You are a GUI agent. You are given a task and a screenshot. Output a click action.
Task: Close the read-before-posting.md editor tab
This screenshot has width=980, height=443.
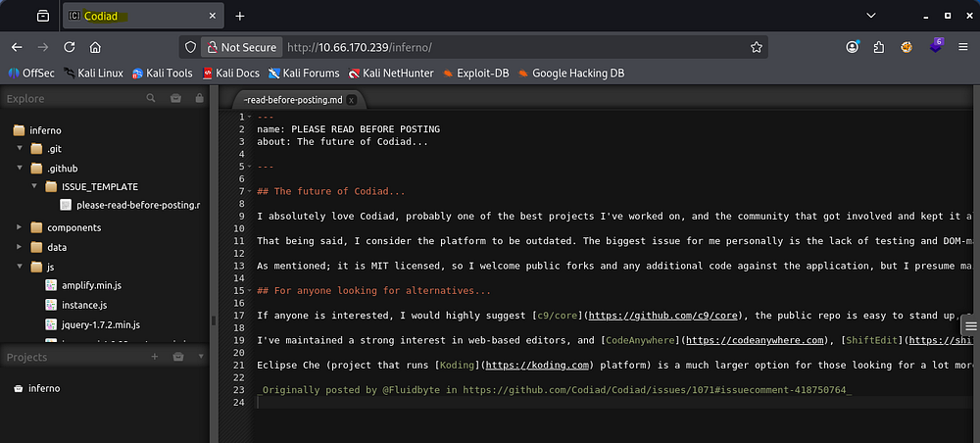pos(351,100)
